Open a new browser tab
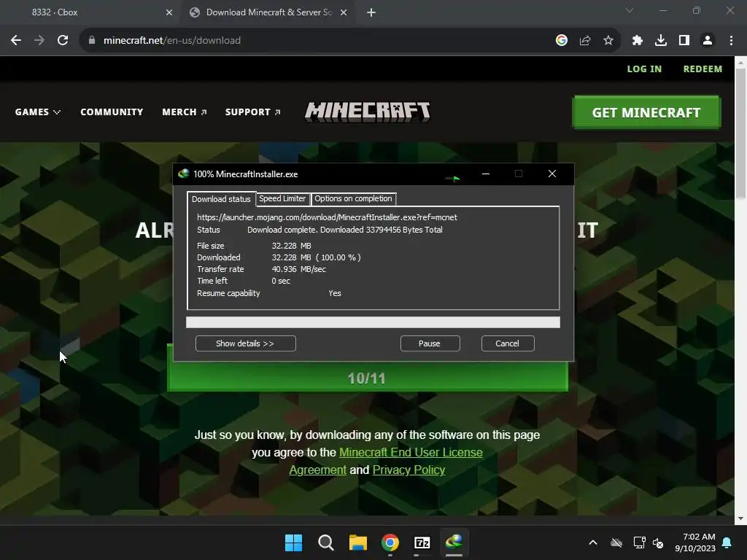747x560 pixels. [371, 12]
